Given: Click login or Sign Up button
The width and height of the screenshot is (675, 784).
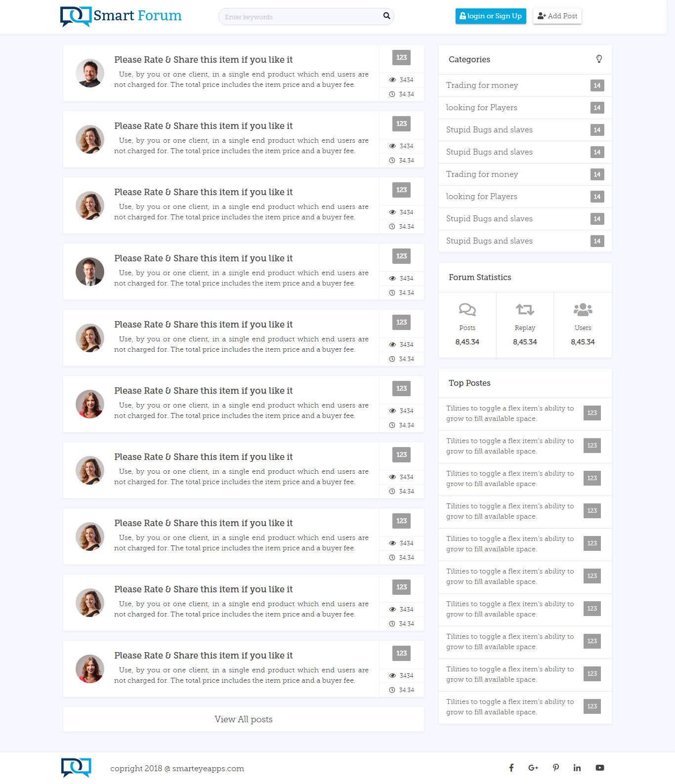Looking at the screenshot, I should pos(491,16).
